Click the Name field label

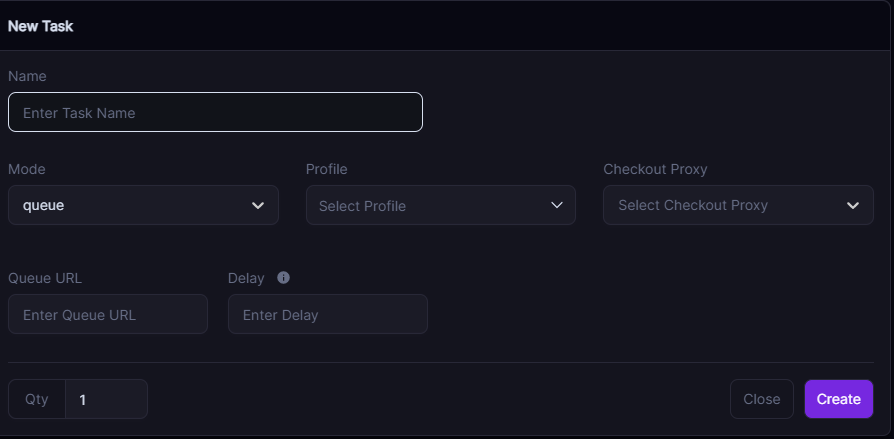(27, 76)
